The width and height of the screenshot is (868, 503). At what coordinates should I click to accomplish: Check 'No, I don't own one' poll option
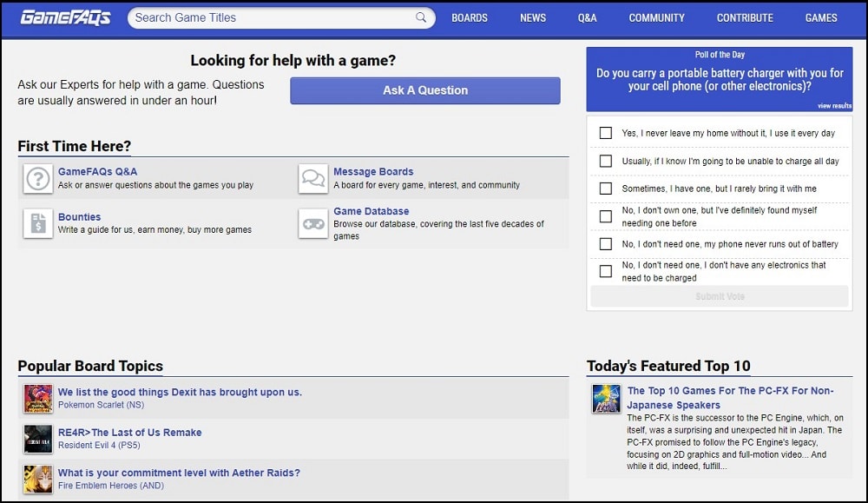tap(606, 216)
